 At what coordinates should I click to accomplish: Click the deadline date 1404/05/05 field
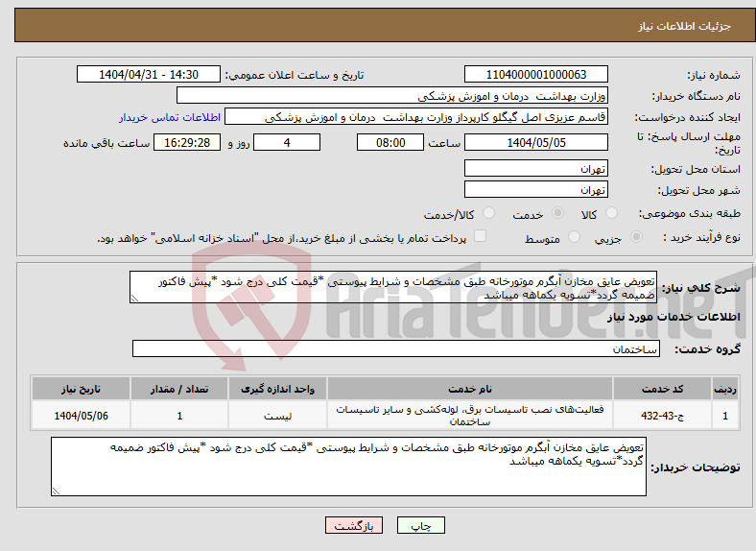(535, 142)
